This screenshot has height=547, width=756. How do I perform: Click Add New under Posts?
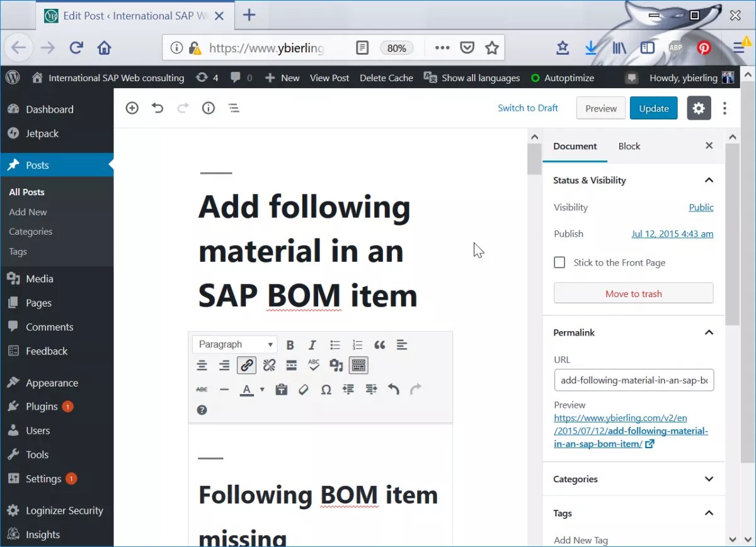(x=28, y=212)
